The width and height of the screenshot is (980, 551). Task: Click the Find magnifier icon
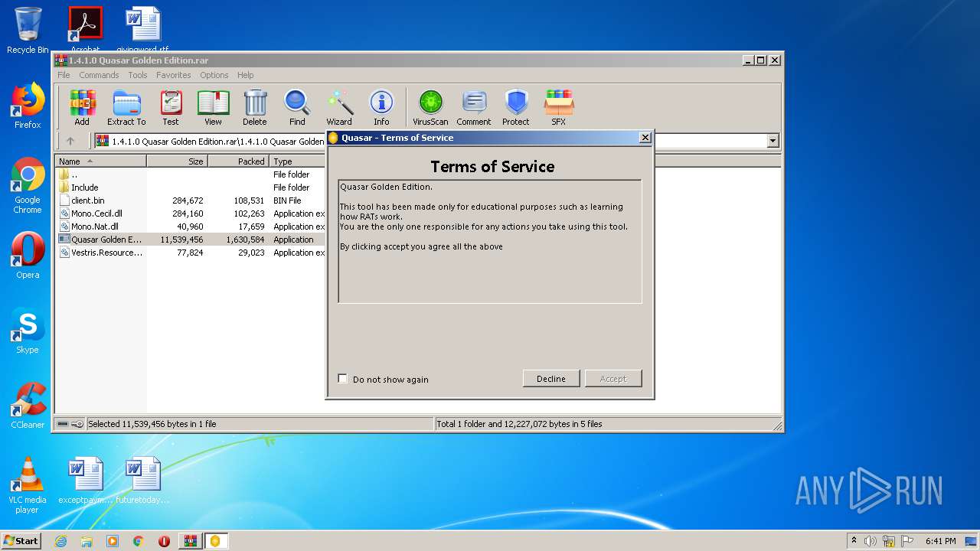(x=297, y=108)
